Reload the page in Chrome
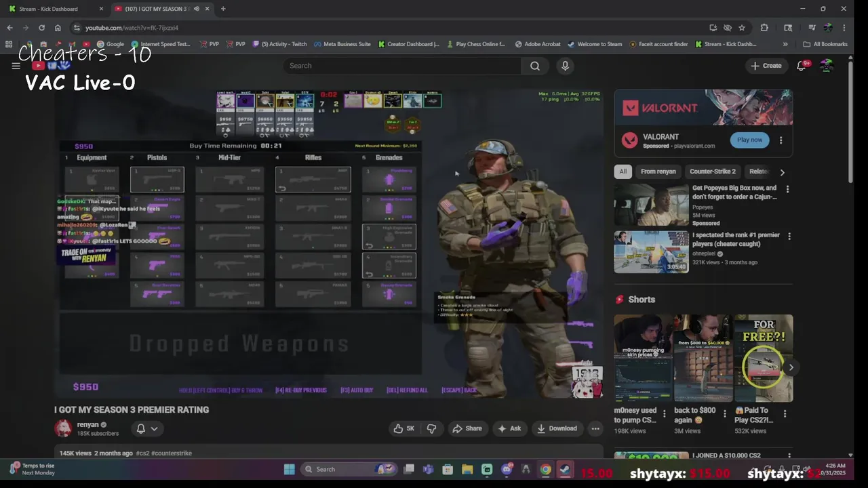Screen dimensions: 868x488 (41, 28)
